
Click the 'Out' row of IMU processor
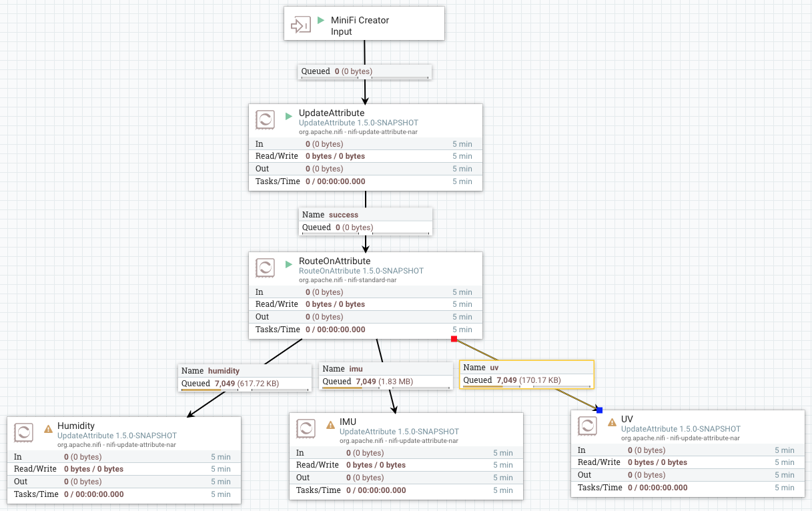tap(406, 478)
